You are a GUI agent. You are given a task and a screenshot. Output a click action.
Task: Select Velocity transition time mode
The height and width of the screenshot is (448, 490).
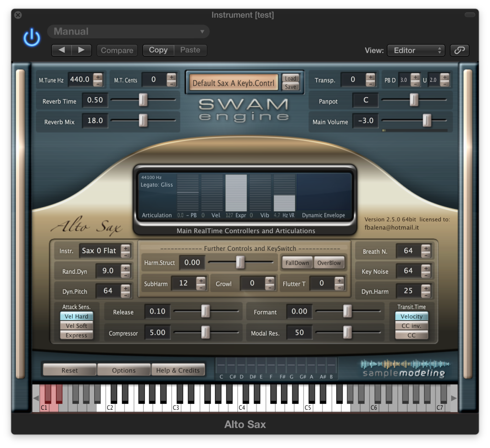click(412, 316)
